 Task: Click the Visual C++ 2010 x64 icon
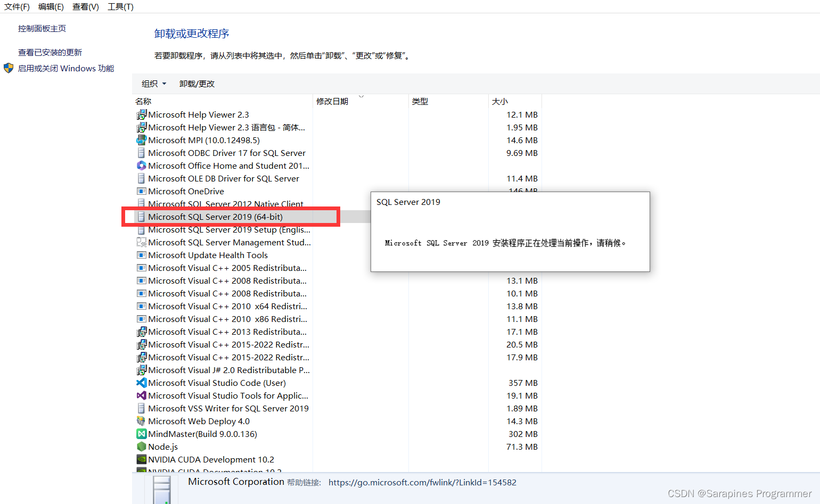[x=141, y=306]
